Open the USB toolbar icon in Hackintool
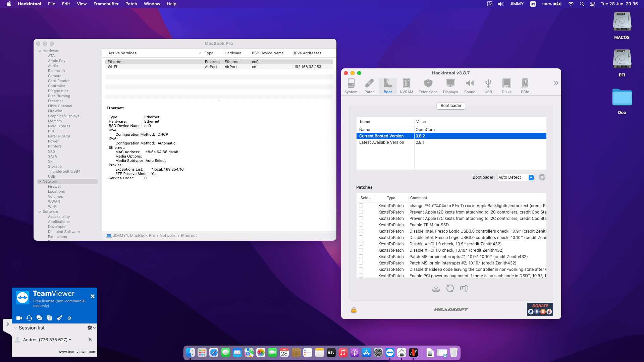Screen dimensions: 644x362 (x=488, y=86)
